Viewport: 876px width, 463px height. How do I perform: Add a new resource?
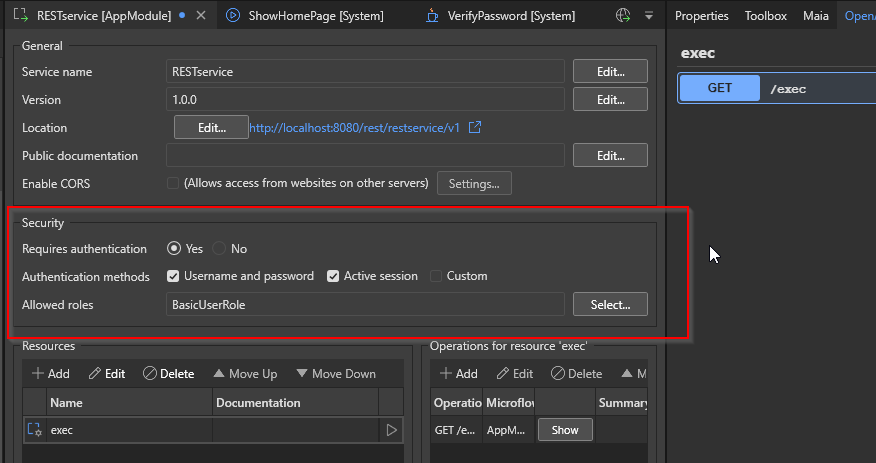click(x=51, y=374)
